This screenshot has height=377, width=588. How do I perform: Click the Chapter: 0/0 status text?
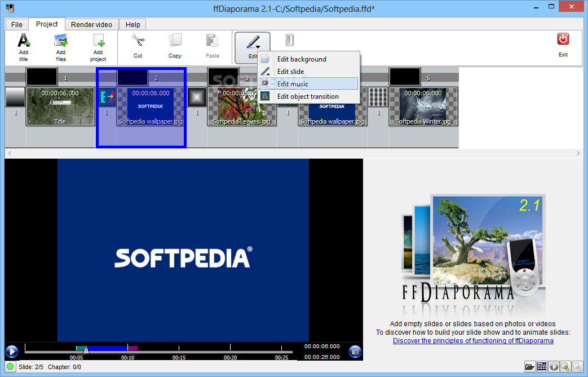64,367
